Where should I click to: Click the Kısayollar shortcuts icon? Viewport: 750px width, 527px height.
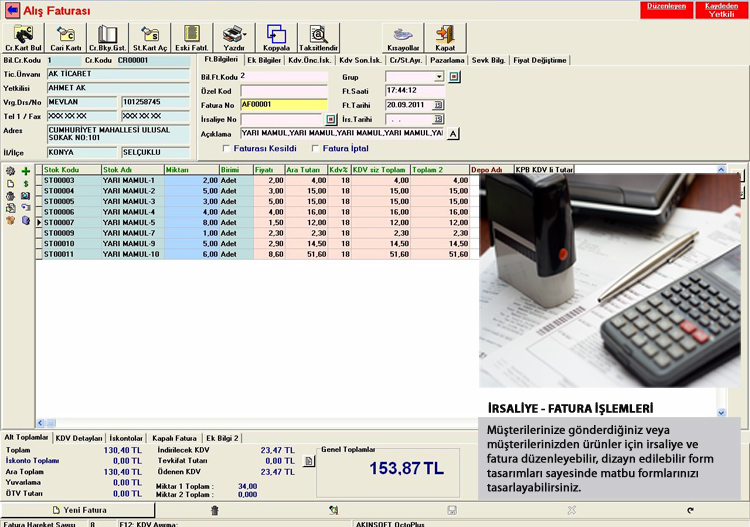[402, 37]
